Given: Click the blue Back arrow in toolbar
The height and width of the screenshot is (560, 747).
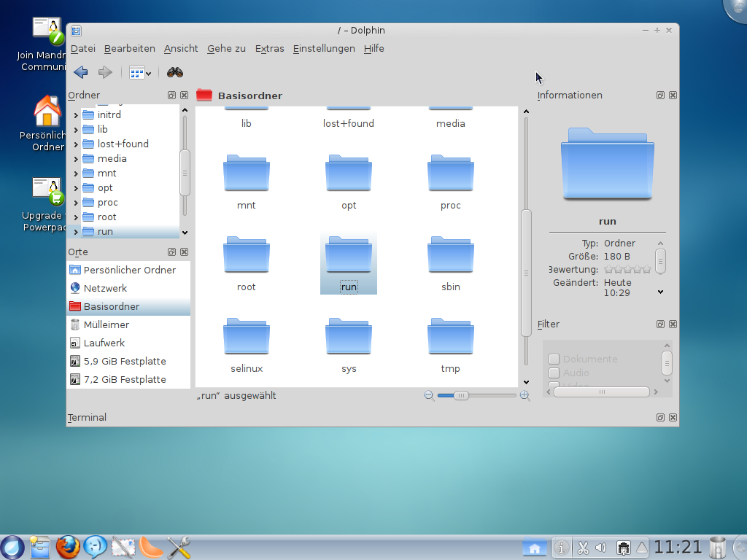Looking at the screenshot, I should coord(81,72).
